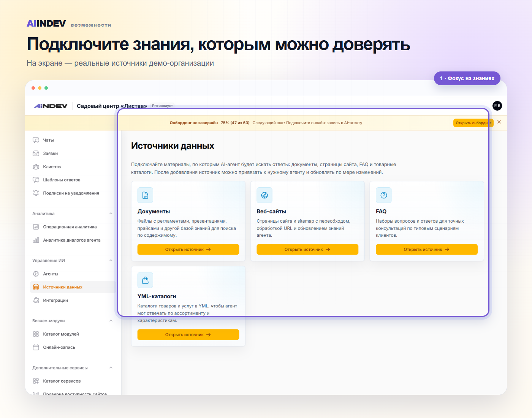The width and height of the screenshot is (532, 418).
Task: Open source button on YML-каталоги card
Action: 188,335
